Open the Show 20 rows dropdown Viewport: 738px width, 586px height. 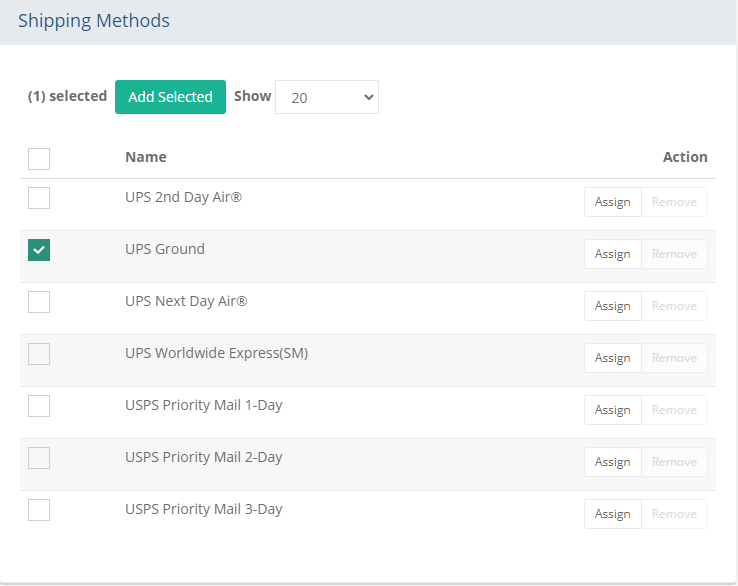click(327, 97)
